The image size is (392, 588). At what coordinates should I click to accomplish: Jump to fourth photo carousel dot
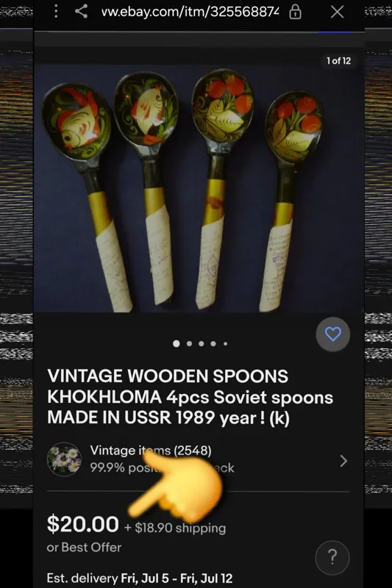[213, 343]
